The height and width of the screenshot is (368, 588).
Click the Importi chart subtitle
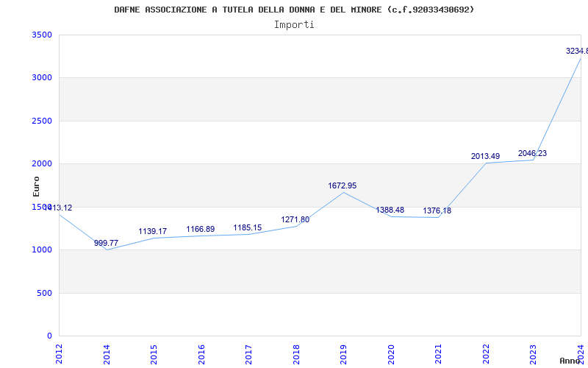(x=294, y=25)
